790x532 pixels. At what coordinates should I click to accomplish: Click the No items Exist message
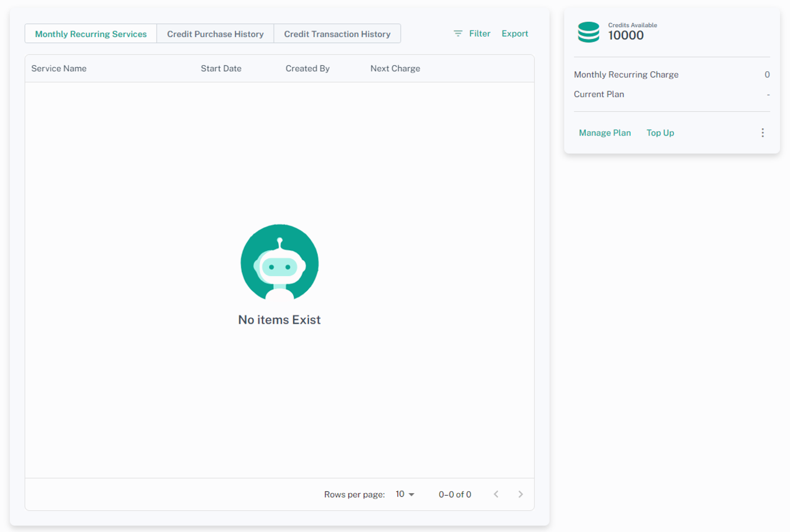(x=280, y=320)
